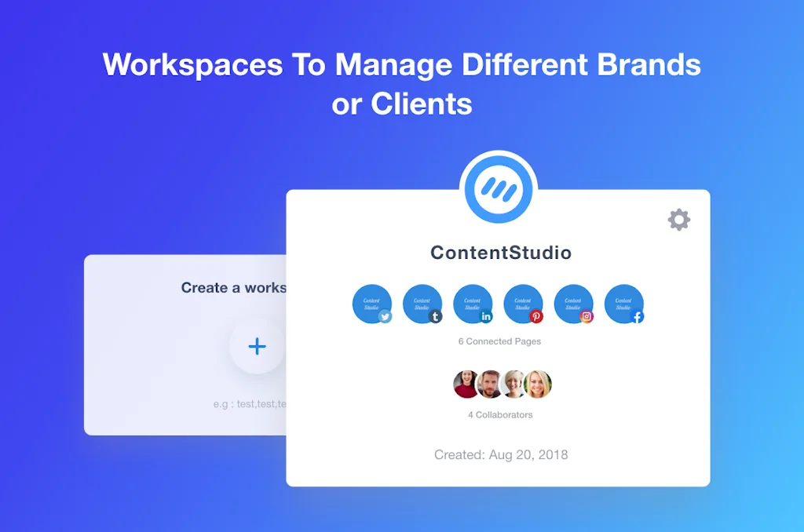Click the second collaborator avatar
The width and height of the screenshot is (804, 532).
pos(489,384)
